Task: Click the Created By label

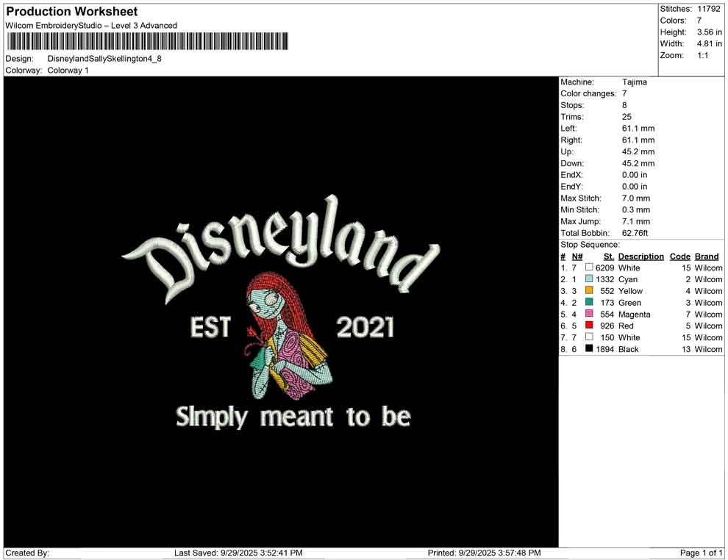Action: tap(27, 553)
